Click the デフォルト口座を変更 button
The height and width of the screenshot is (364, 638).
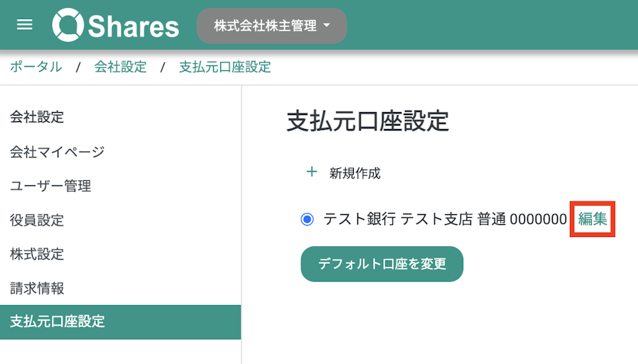382,264
